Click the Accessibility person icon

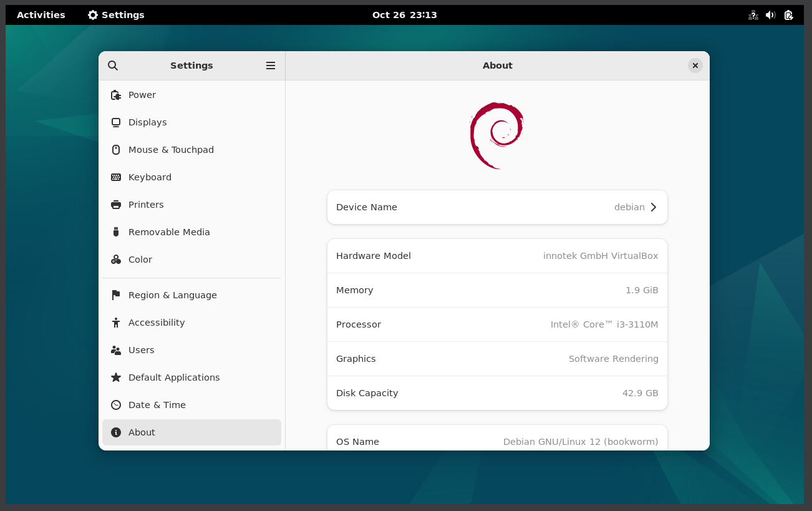115,323
